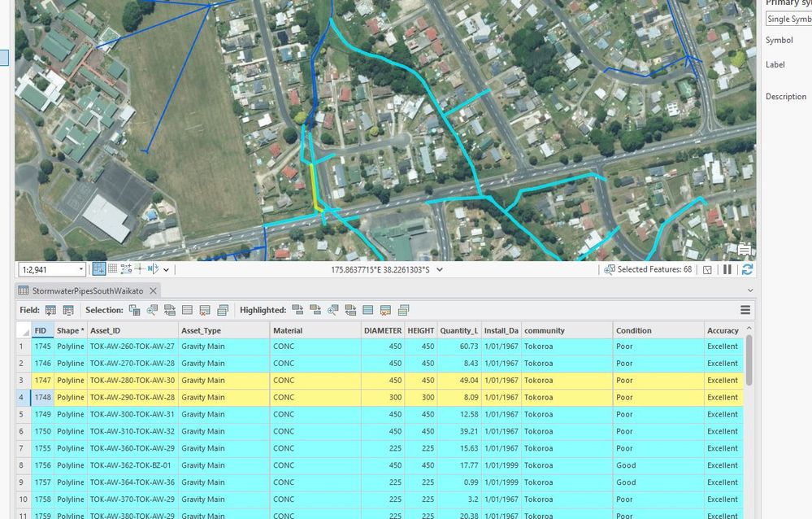Screen dimensions: 812x519
Task: Click the Asset_Type column header
Action: tap(224, 330)
